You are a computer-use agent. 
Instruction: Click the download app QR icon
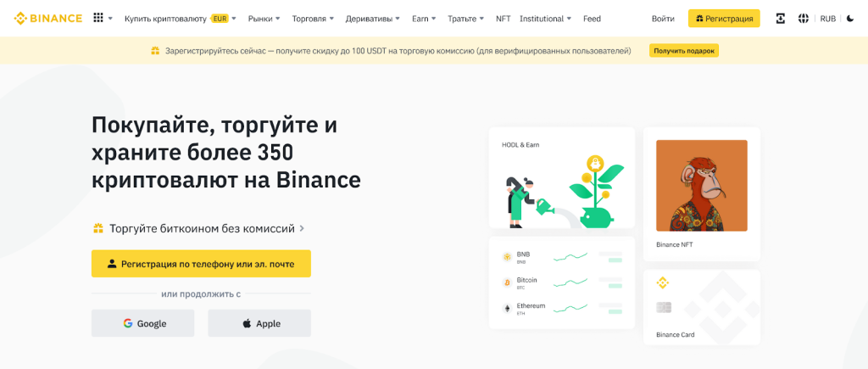pyautogui.click(x=780, y=18)
